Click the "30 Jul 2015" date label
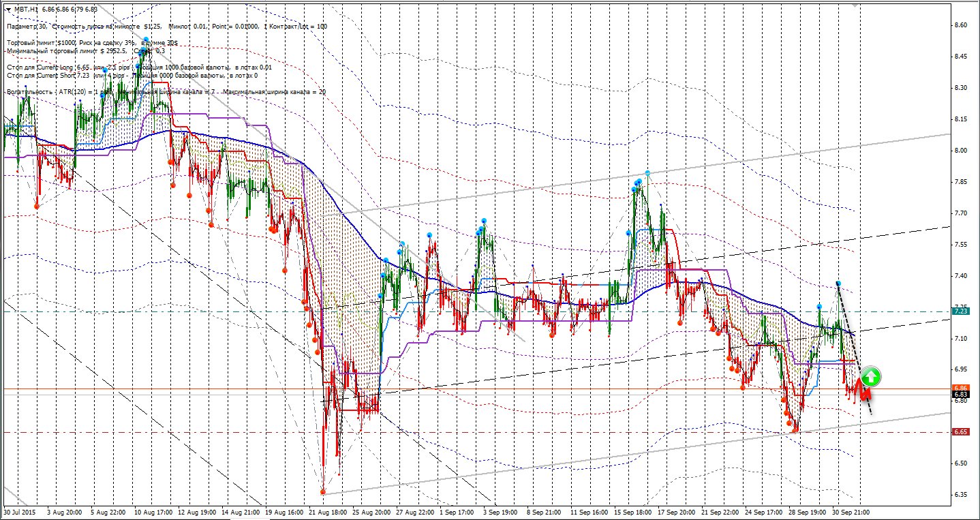 (x=20, y=511)
